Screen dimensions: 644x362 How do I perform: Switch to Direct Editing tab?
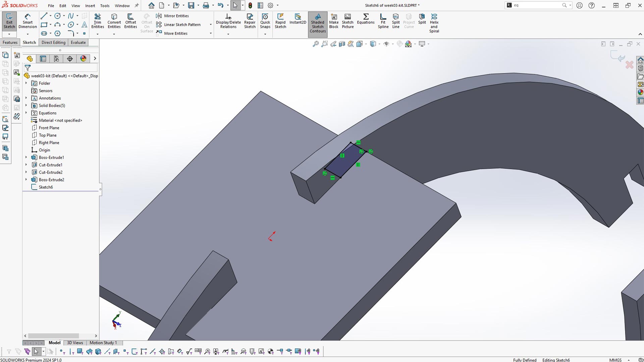[53, 42]
